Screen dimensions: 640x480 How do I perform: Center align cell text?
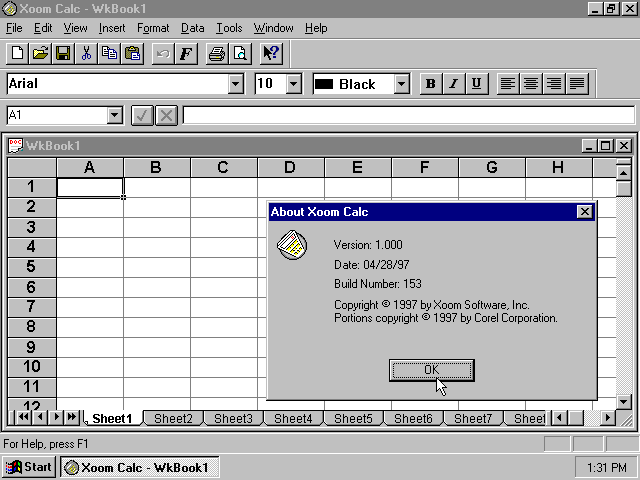pos(531,84)
